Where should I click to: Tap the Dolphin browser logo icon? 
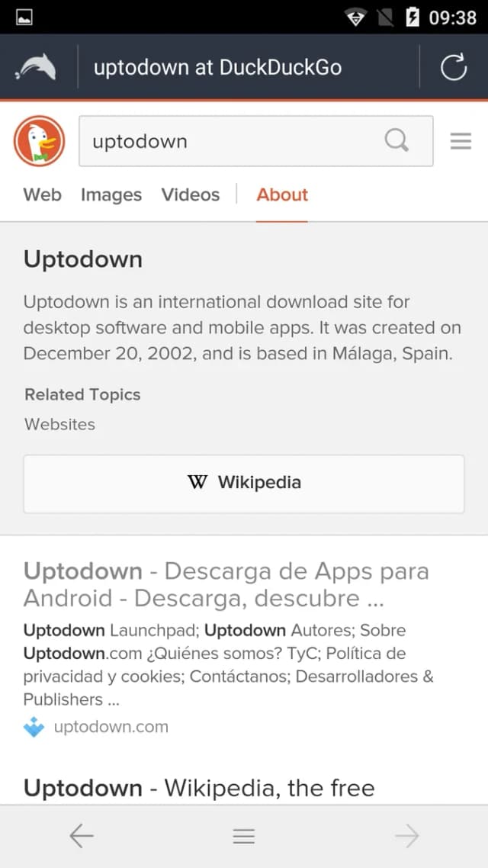(x=37, y=68)
